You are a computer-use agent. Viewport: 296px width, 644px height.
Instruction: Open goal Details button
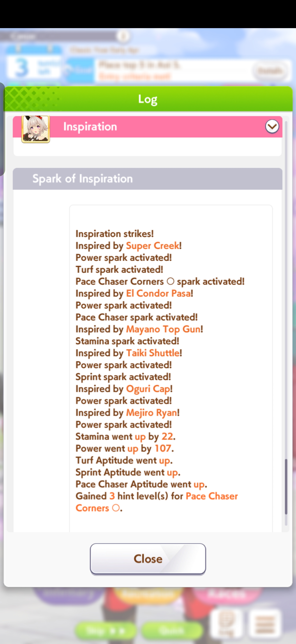pyautogui.click(x=271, y=71)
